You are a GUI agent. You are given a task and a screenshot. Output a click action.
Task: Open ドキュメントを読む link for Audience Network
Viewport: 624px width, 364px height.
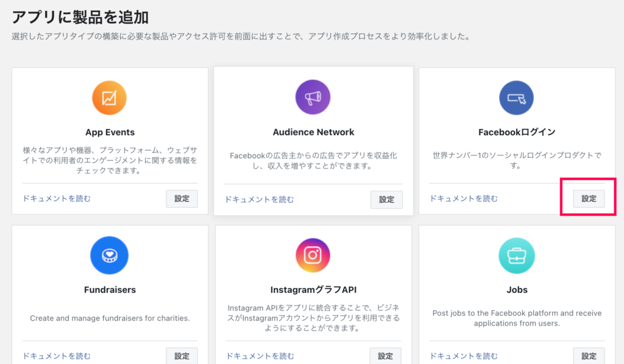click(260, 200)
